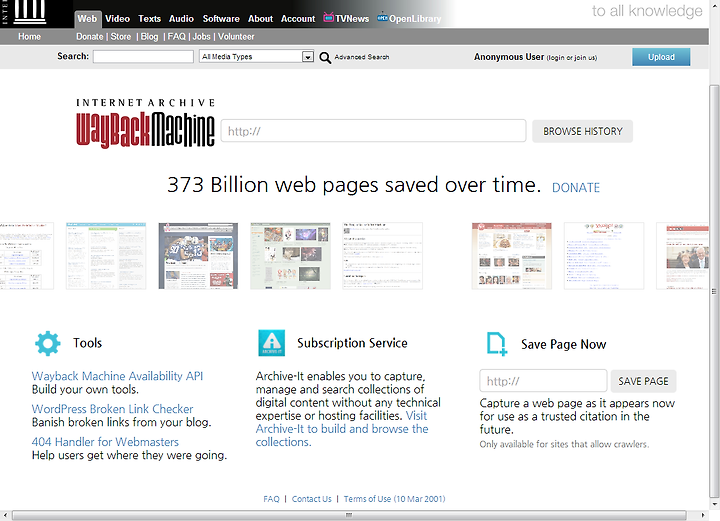
Task: Click the SAVE PAGE button
Action: pyautogui.click(x=643, y=381)
